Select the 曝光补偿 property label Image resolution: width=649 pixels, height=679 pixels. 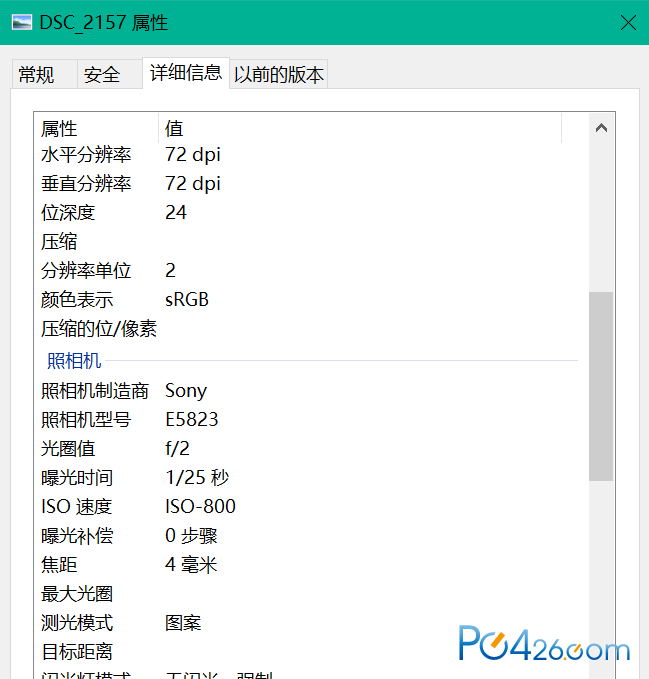pyautogui.click(x=77, y=536)
